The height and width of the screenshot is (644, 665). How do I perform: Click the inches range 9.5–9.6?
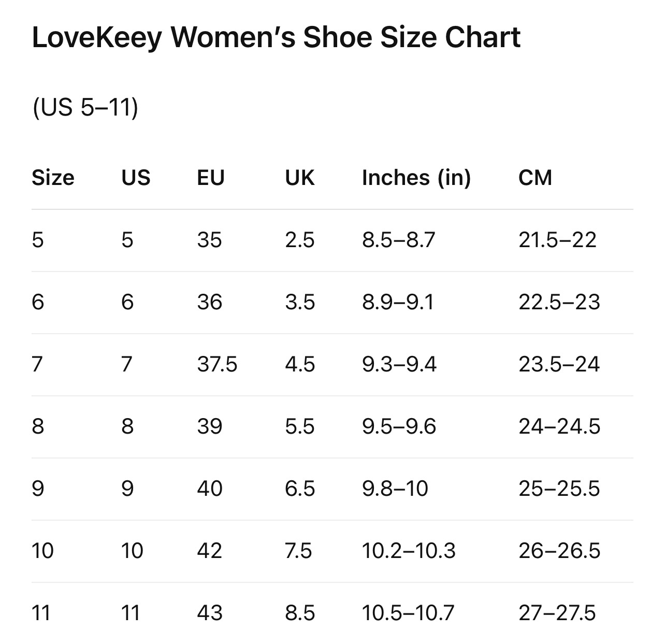[399, 426]
